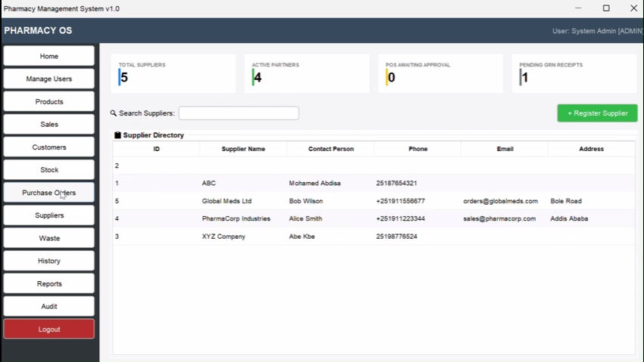
Task: Click the Register Supplier button
Action: tap(597, 113)
